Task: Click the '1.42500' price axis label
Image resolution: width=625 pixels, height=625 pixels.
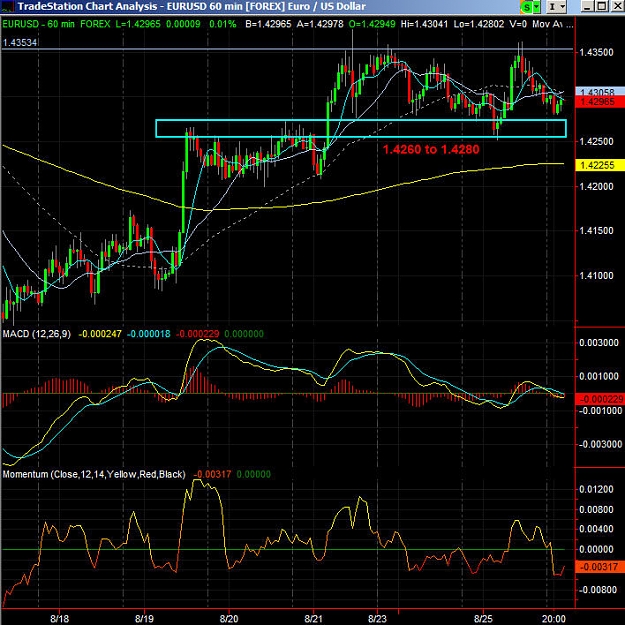Action: pyautogui.click(x=596, y=142)
